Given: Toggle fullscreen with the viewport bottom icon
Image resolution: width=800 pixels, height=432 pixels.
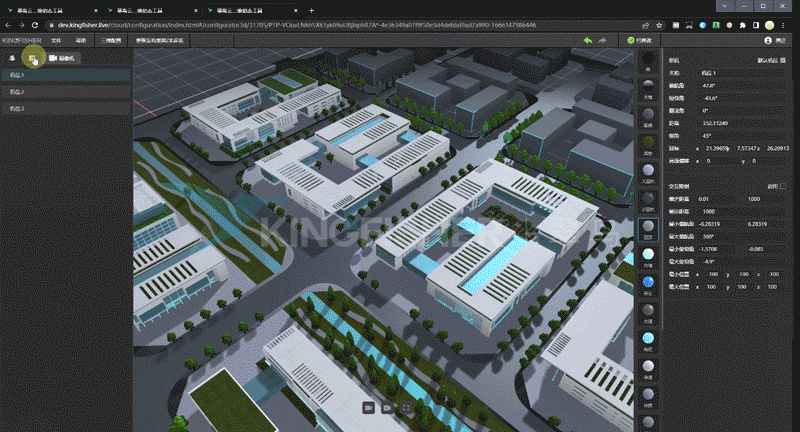Looking at the screenshot, I should [x=406, y=408].
